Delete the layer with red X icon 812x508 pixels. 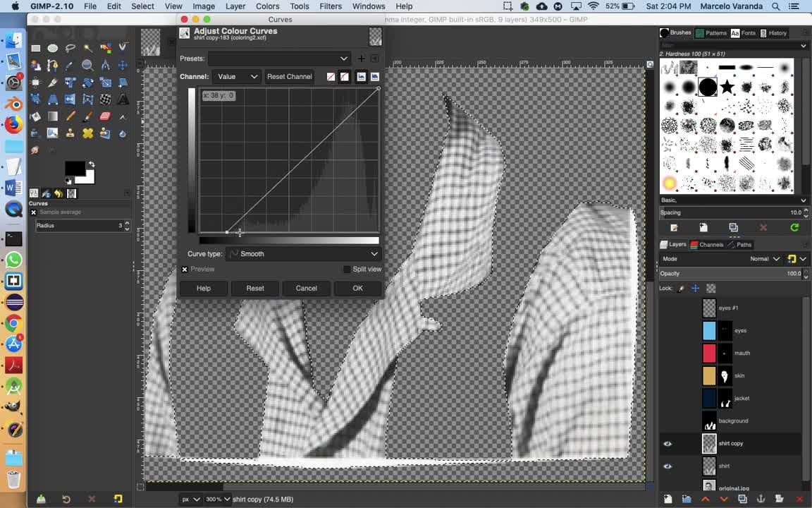coord(799,499)
